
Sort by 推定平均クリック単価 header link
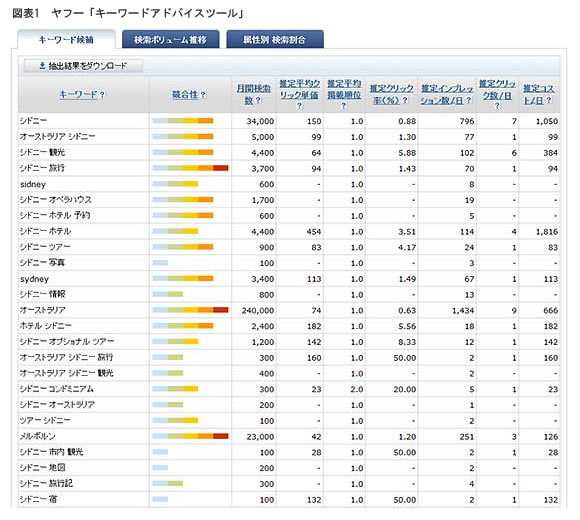300,89
